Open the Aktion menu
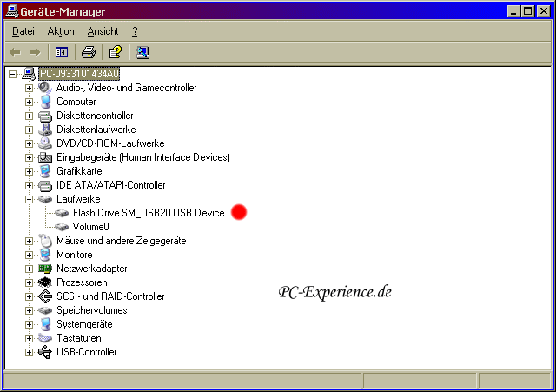The width and height of the screenshot is (556, 392). point(61,31)
